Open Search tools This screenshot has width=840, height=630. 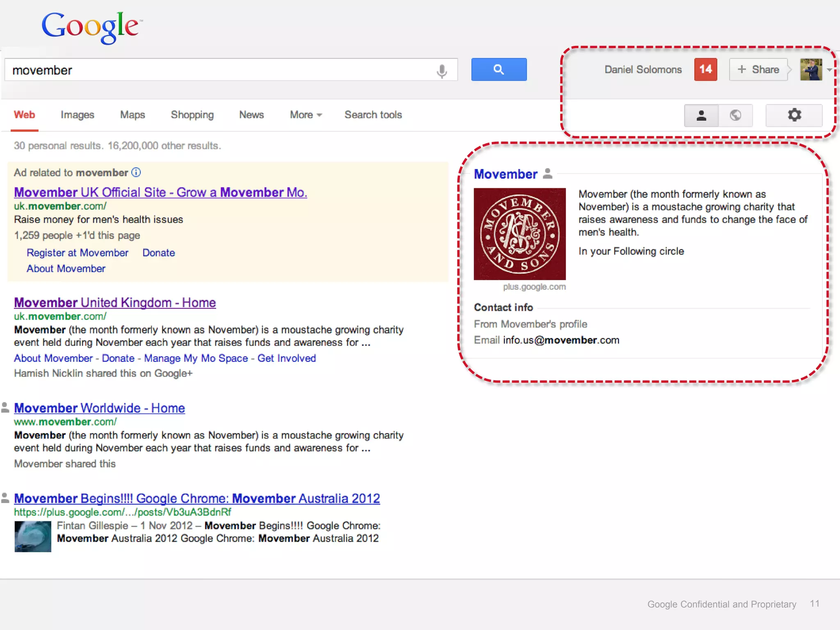(x=373, y=115)
